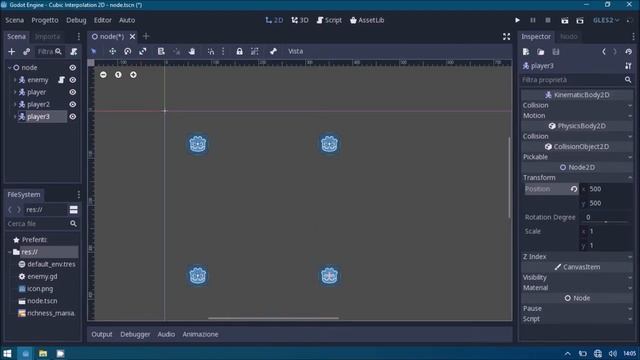Screen dimensions: 640x360
Task: Switch to the 3D workspace
Action: pos(300,20)
